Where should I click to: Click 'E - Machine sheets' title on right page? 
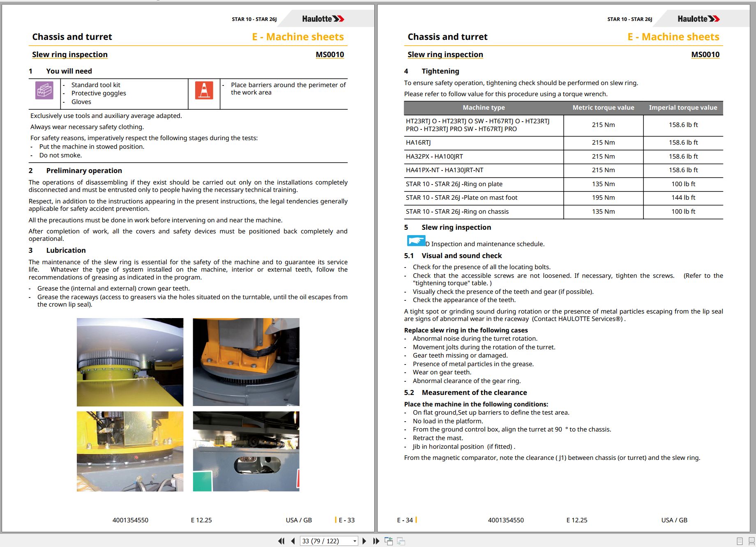pos(673,37)
